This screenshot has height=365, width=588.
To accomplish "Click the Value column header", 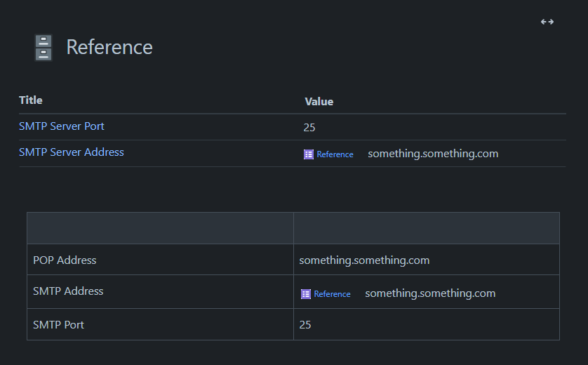I will pyautogui.click(x=319, y=102).
